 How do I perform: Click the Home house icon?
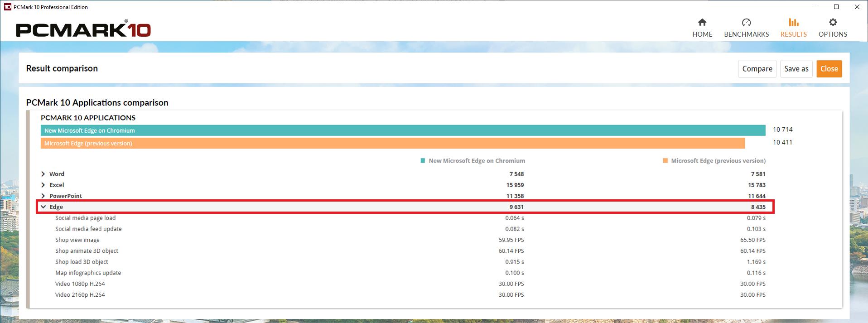click(x=702, y=23)
